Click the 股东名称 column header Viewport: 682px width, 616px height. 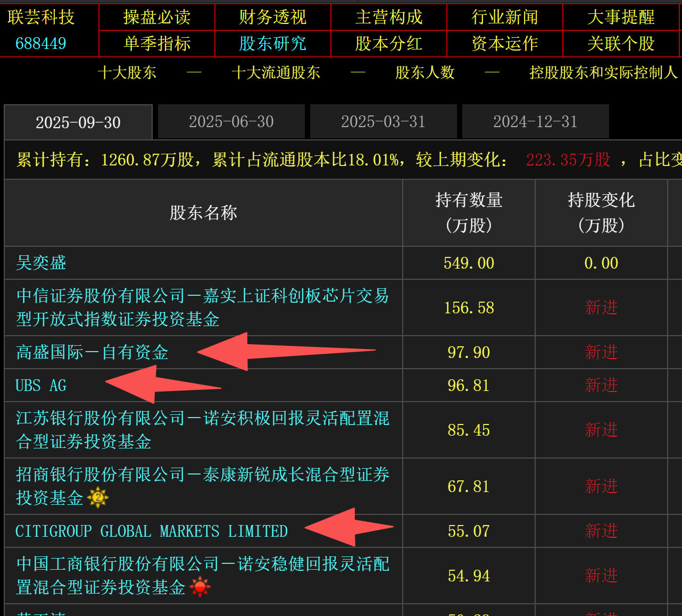tap(203, 213)
